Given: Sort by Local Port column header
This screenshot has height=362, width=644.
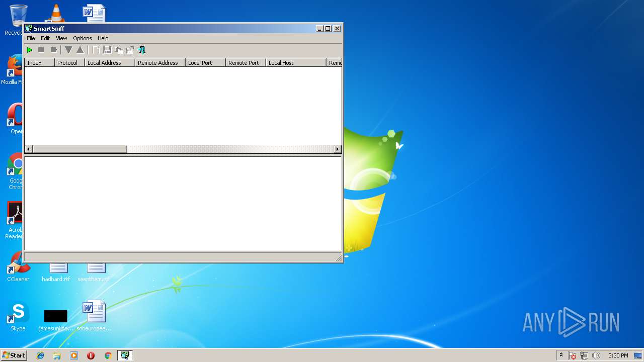Looking at the screenshot, I should coord(205,63).
